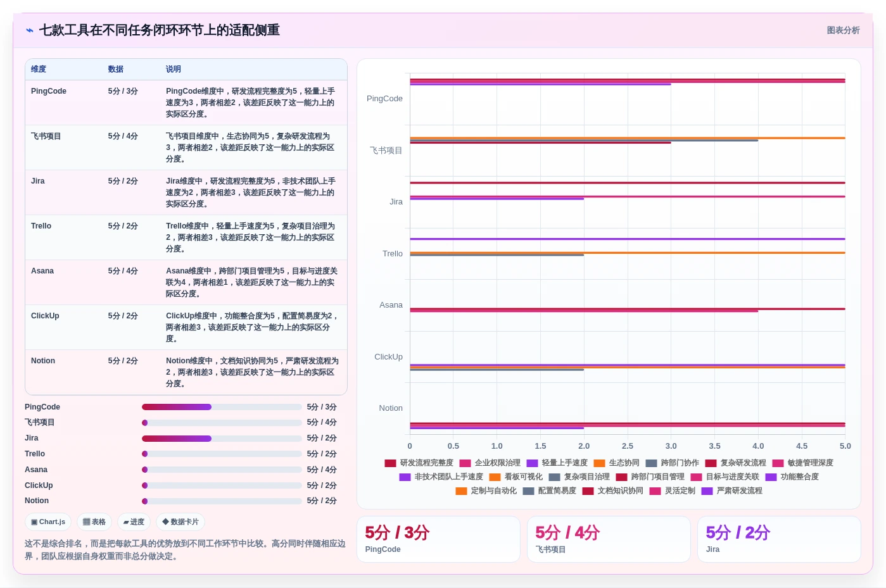Toggle the 跨部门协作 legend entry
Viewport: 886px width, 588px height.
[x=672, y=463]
